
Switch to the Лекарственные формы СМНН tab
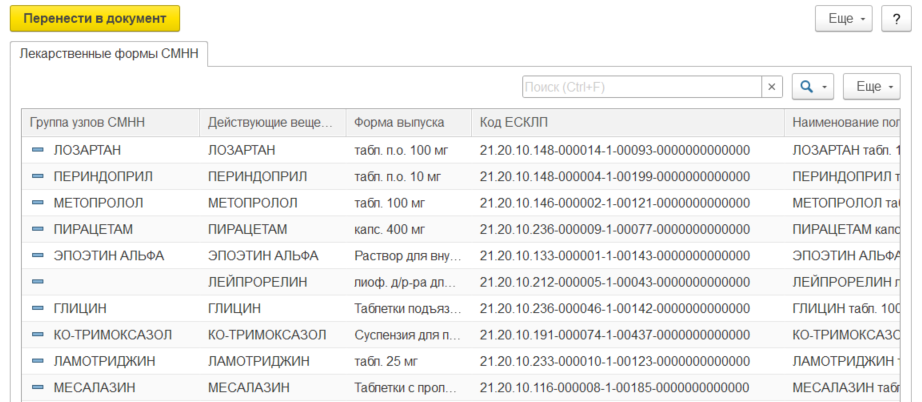pos(109,54)
